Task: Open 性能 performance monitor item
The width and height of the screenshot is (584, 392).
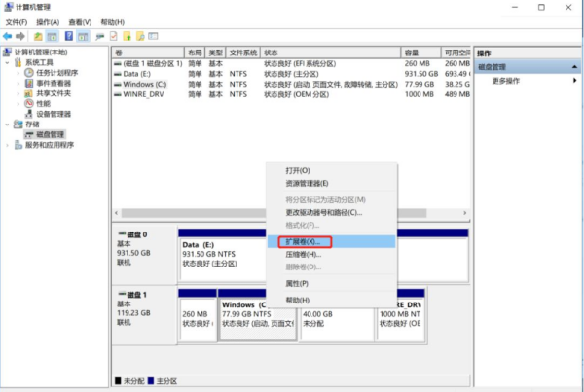Action: 43,103
